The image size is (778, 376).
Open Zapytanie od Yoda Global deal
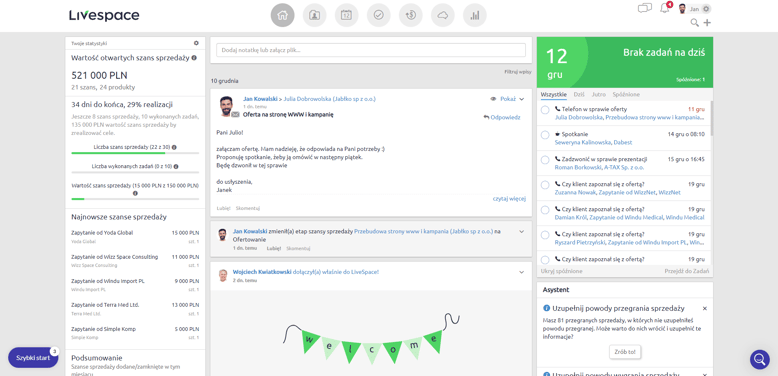tap(102, 233)
